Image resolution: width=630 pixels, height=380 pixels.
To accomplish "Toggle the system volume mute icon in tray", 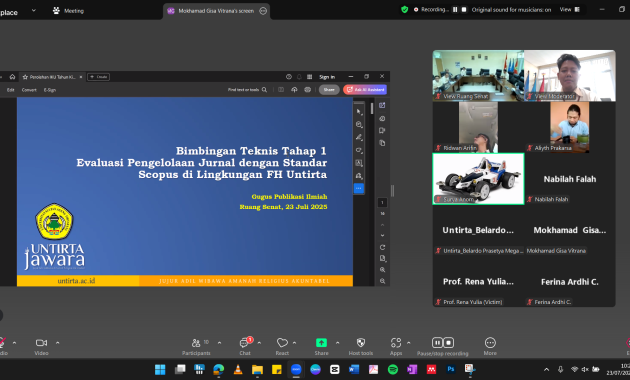I will [x=585, y=369].
